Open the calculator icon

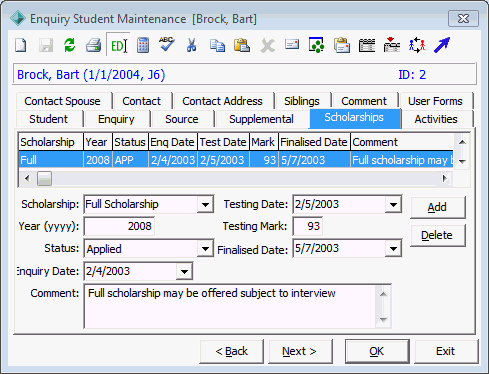(x=143, y=45)
